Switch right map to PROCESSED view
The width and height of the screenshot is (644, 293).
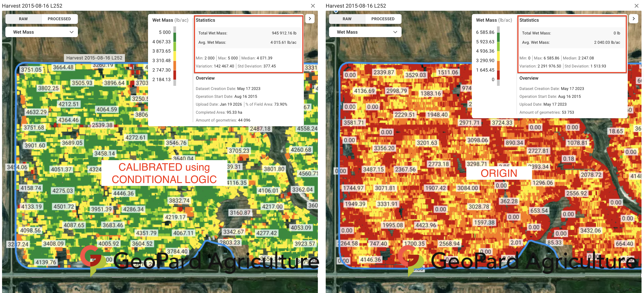(x=383, y=19)
